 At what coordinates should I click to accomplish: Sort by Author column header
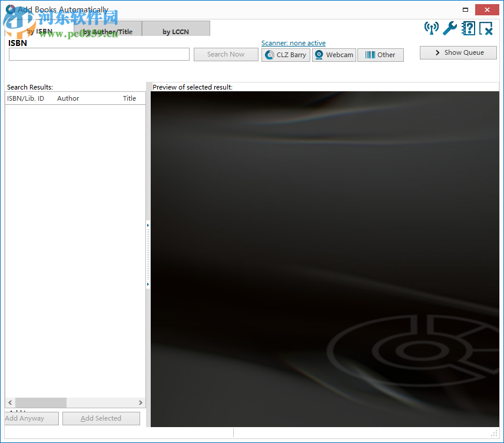[68, 98]
